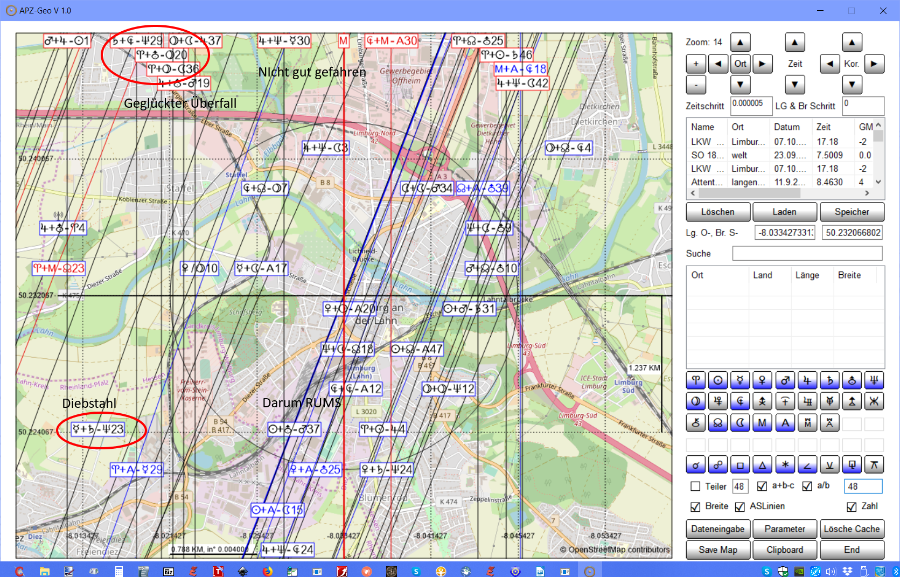
Task: Click the up arrow above Ort
Action: point(740,42)
